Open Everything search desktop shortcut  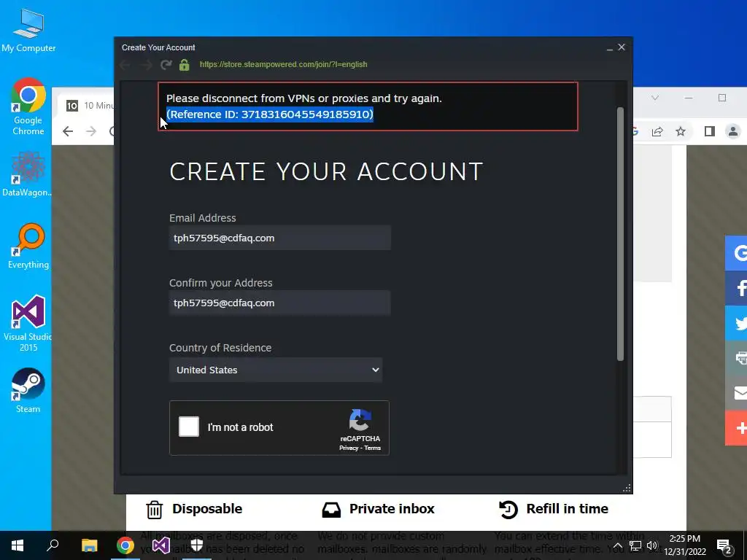click(x=28, y=246)
